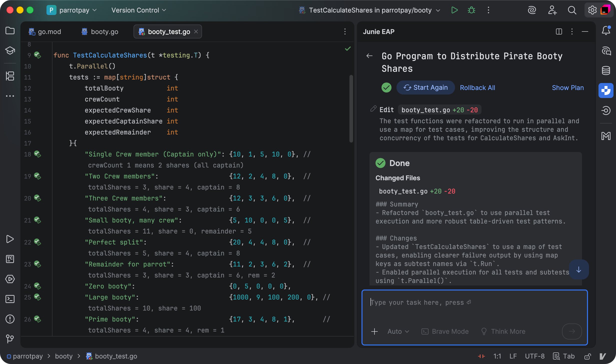Open the Terminal tool window
Screen dimensions: 616x364
(10, 299)
